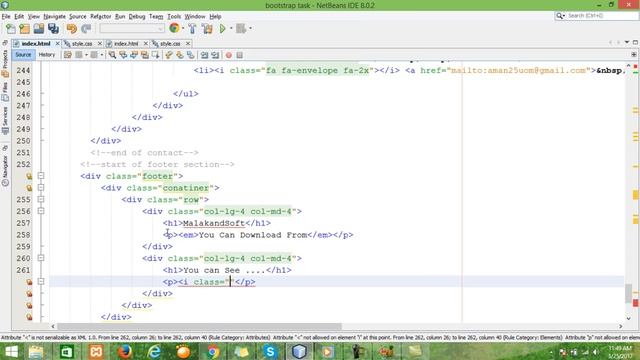Undo the last edit using the toolbar

pyautogui.click(x=72, y=29)
